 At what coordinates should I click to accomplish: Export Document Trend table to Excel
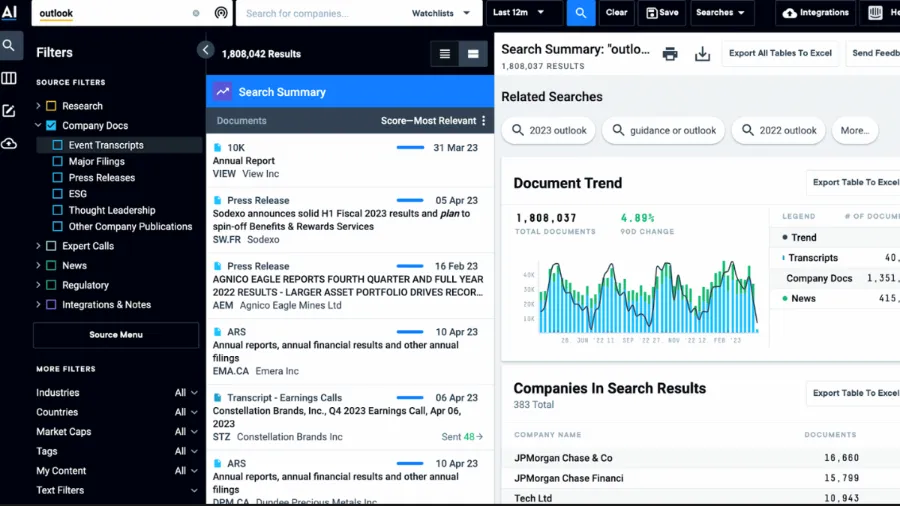(855, 182)
